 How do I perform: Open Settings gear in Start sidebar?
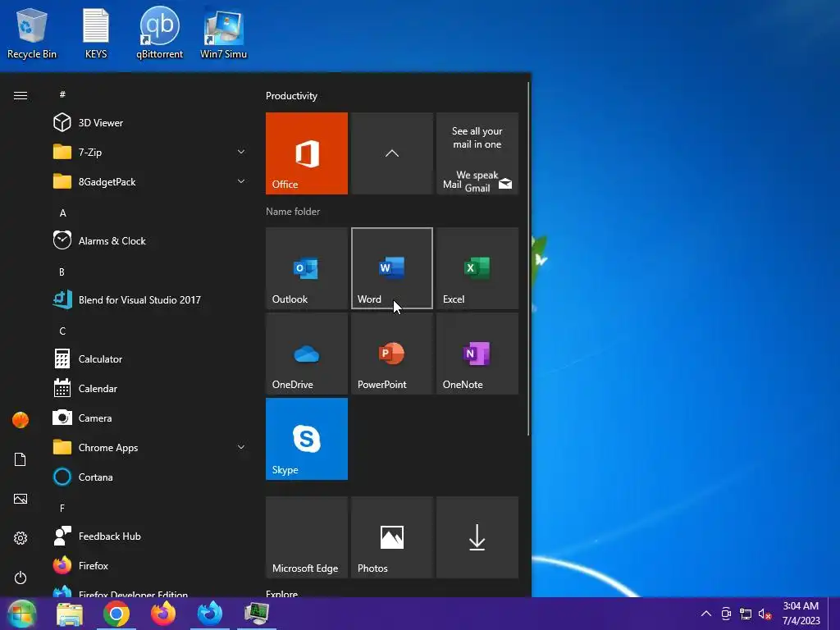21,538
